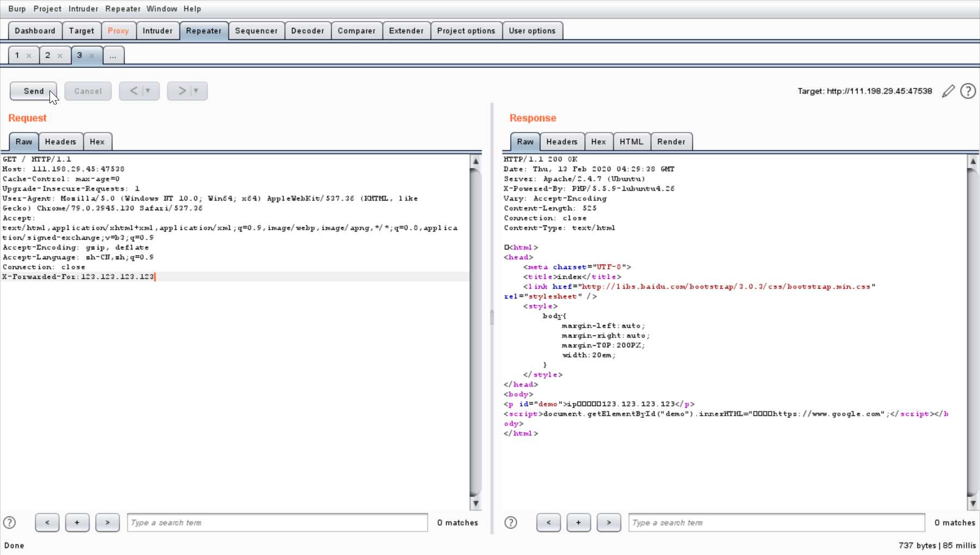Show request Hex view
Viewport: 980px width, 555px height.
pos(97,141)
